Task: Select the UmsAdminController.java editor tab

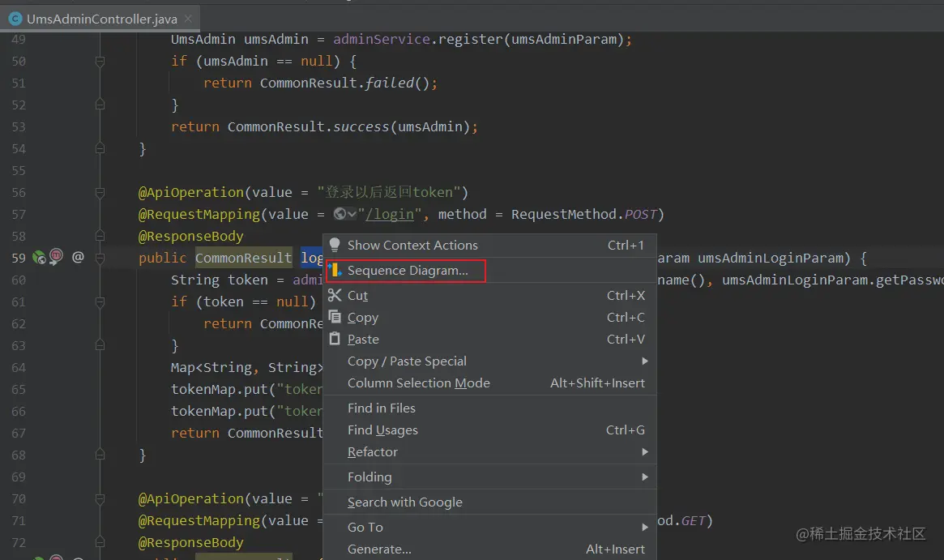Action: 100,19
